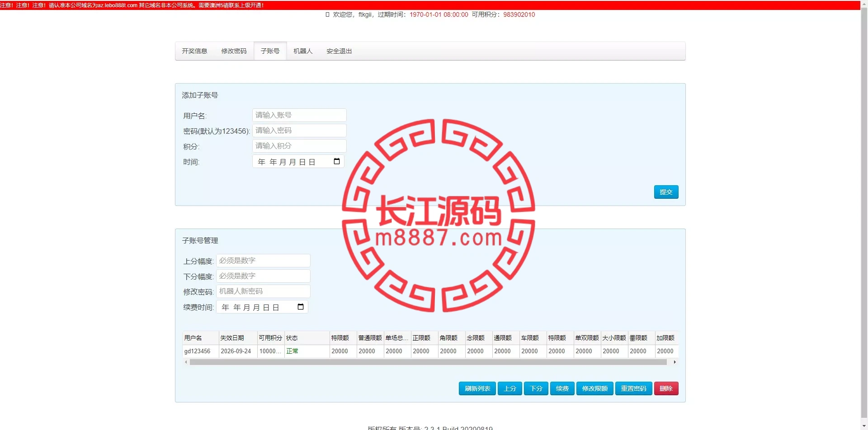
Task: Select row gd123456 in the table
Action: coord(430,351)
